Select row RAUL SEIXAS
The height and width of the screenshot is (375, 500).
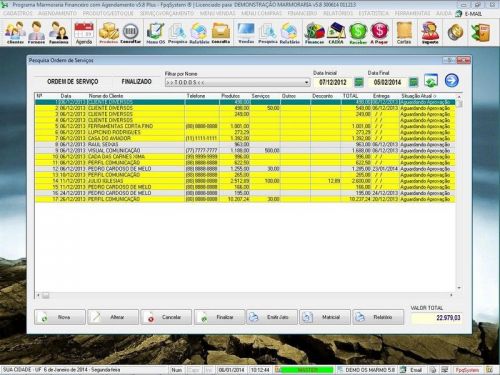[245, 144]
